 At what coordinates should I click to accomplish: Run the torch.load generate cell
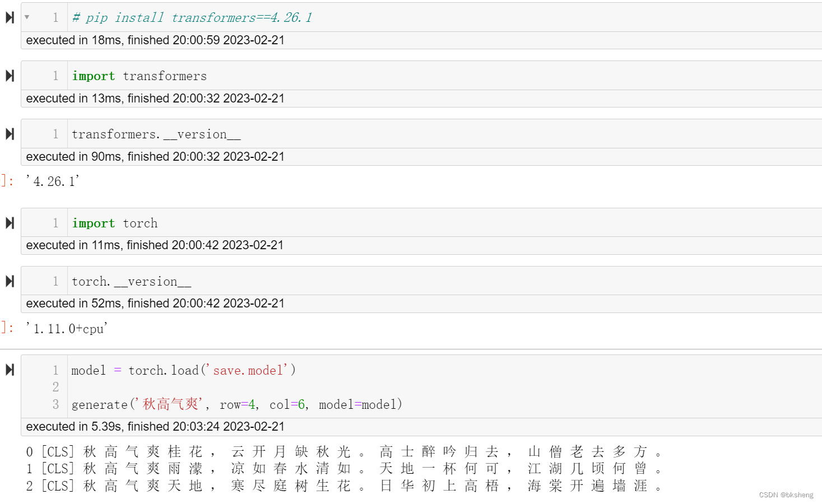point(9,370)
